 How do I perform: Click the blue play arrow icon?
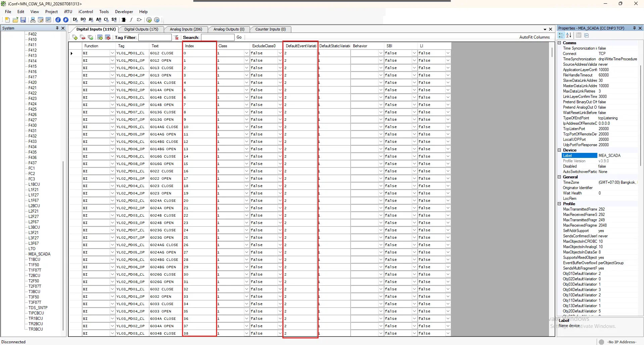[66, 20]
